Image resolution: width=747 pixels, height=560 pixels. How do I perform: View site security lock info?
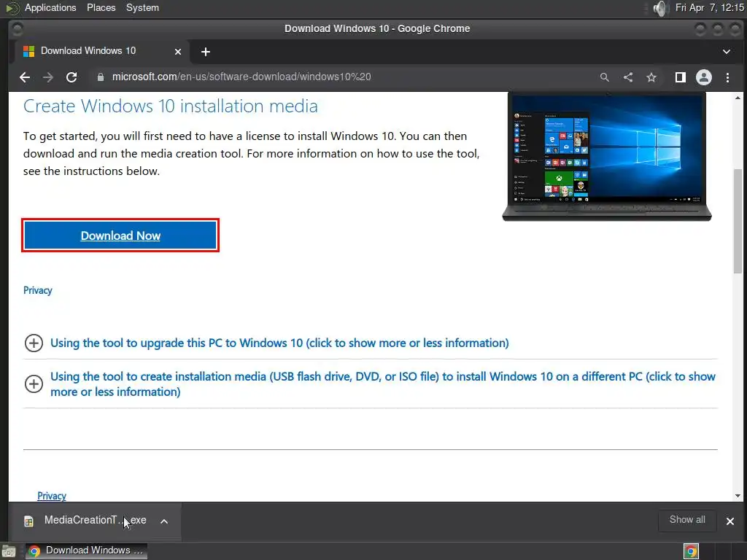tap(100, 77)
